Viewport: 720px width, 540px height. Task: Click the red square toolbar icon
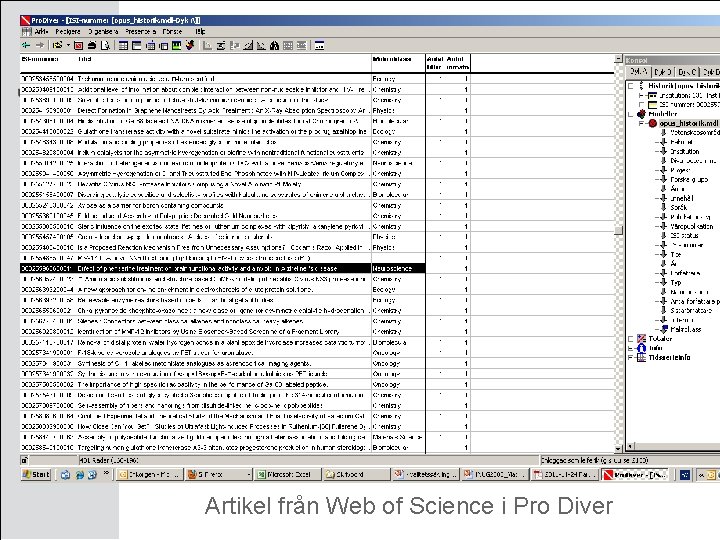(x=78, y=45)
